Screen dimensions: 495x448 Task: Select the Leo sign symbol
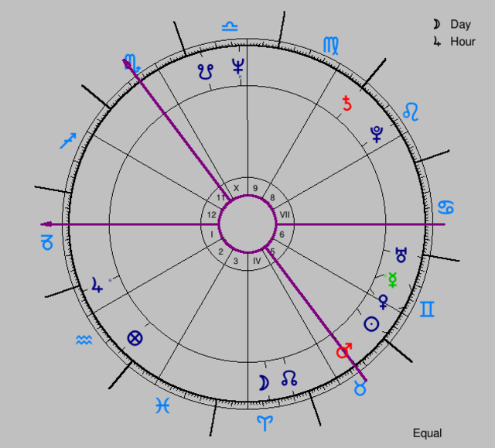tap(411, 111)
